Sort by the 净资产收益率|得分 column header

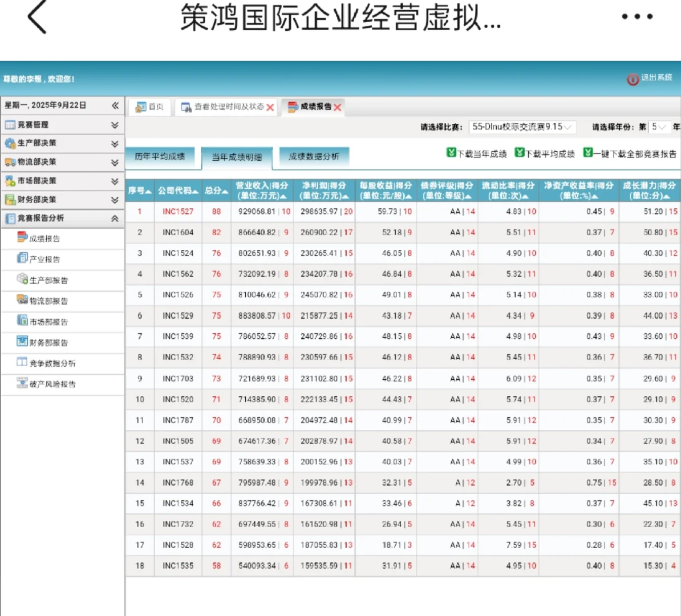coord(579,191)
